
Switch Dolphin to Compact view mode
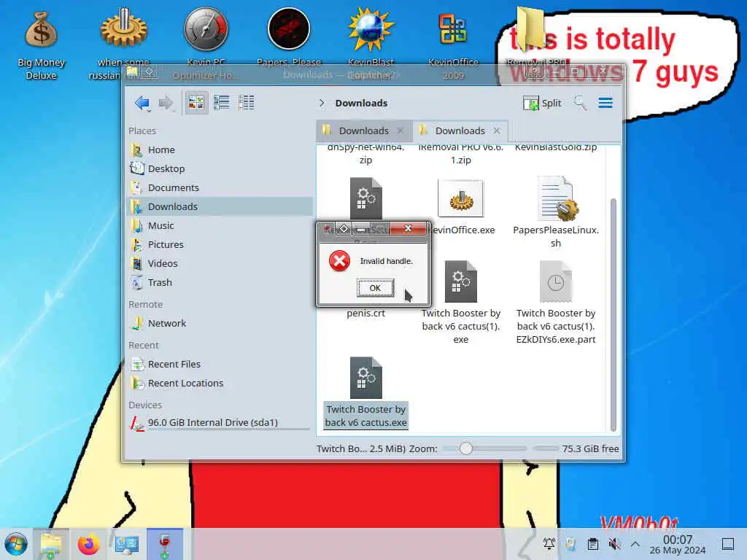tap(221, 102)
